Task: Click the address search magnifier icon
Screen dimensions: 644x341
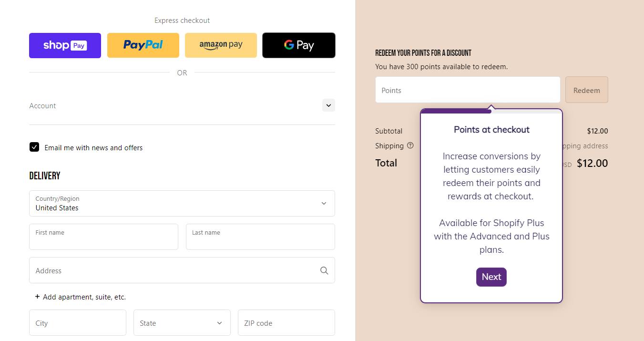Action: [324, 270]
